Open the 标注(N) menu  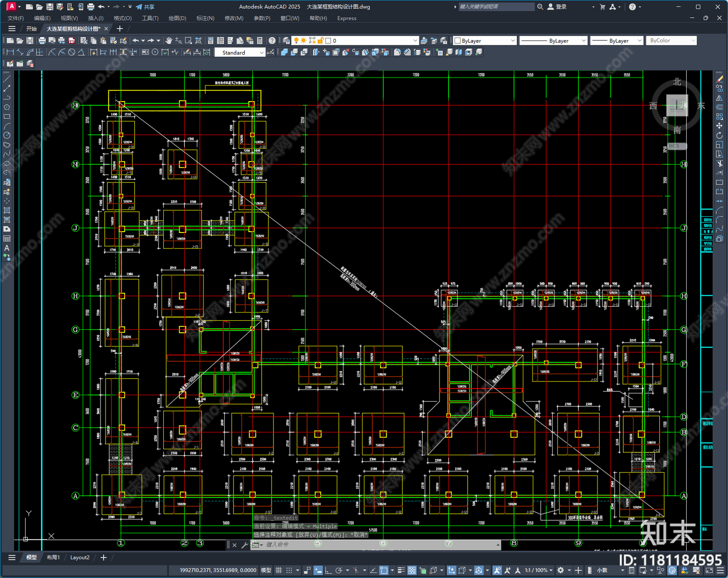[x=205, y=18]
